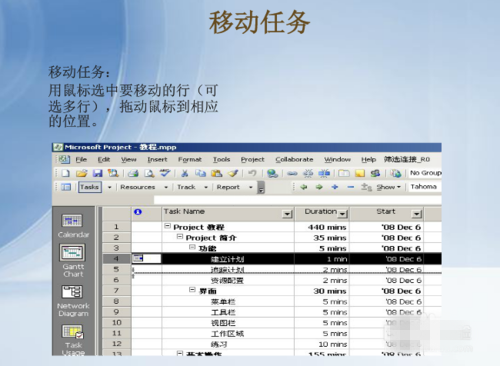Collapse the Project 教程 summary task

167,226
